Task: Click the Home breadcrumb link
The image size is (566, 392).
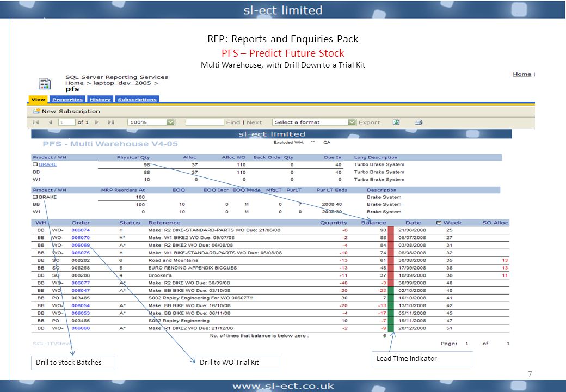Action: click(x=75, y=83)
